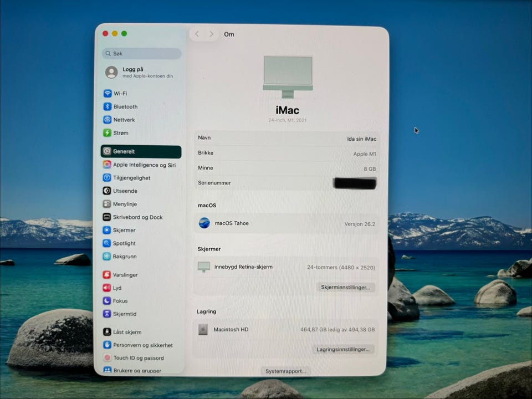Click 24-tommers (4480 × 2520) text

pos(341,267)
